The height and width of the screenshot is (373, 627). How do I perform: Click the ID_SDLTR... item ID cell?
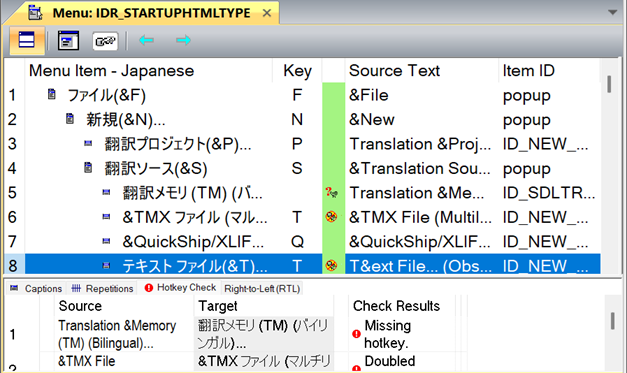click(x=549, y=193)
